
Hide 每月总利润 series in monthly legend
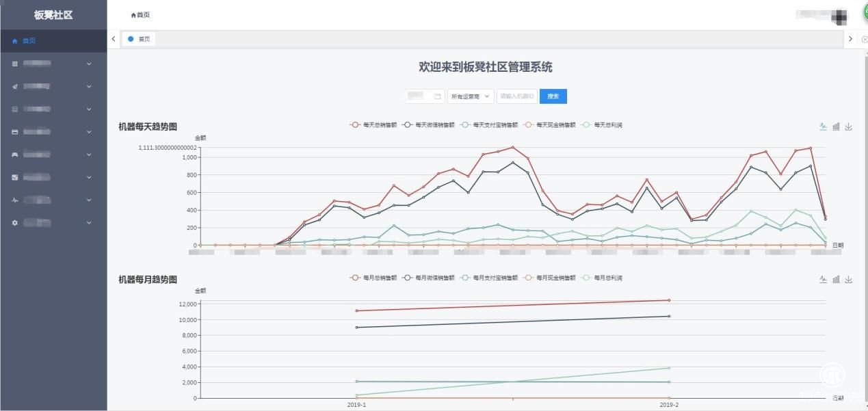[x=602, y=278]
